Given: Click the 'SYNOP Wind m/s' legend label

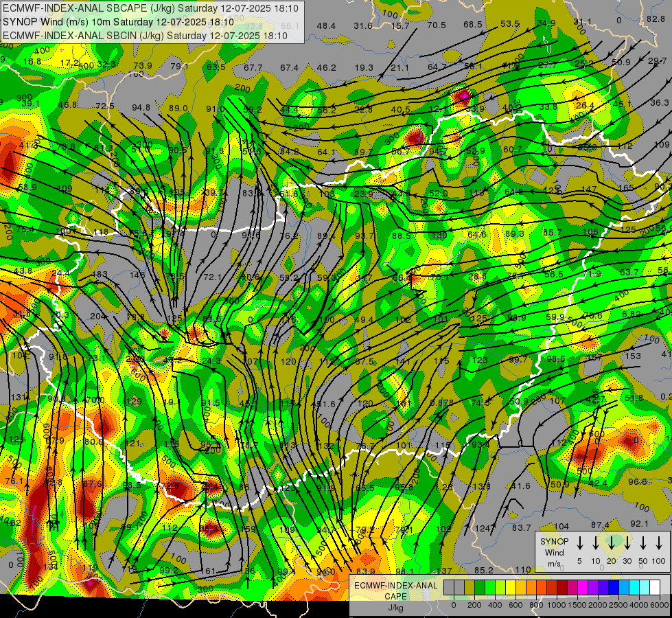Looking at the screenshot, I should coord(554,553).
